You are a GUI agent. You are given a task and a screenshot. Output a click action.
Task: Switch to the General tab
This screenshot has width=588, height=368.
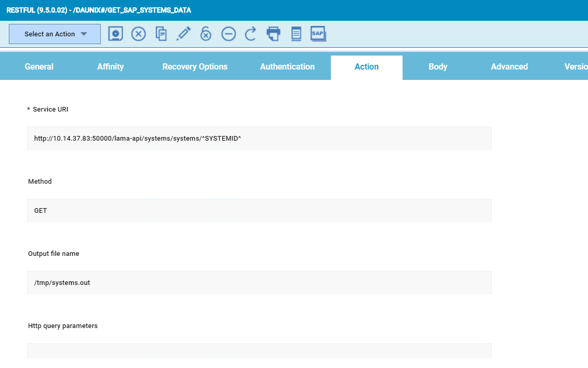tap(39, 67)
